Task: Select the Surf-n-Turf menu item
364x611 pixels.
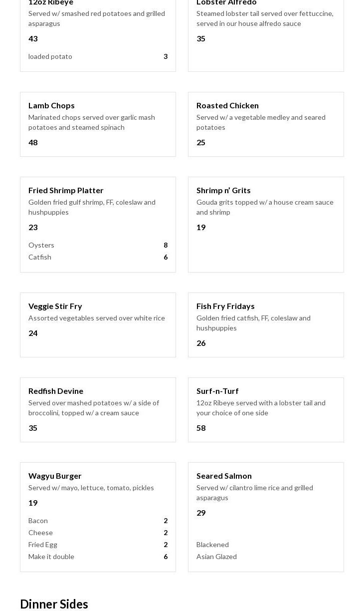Action: 217,391
